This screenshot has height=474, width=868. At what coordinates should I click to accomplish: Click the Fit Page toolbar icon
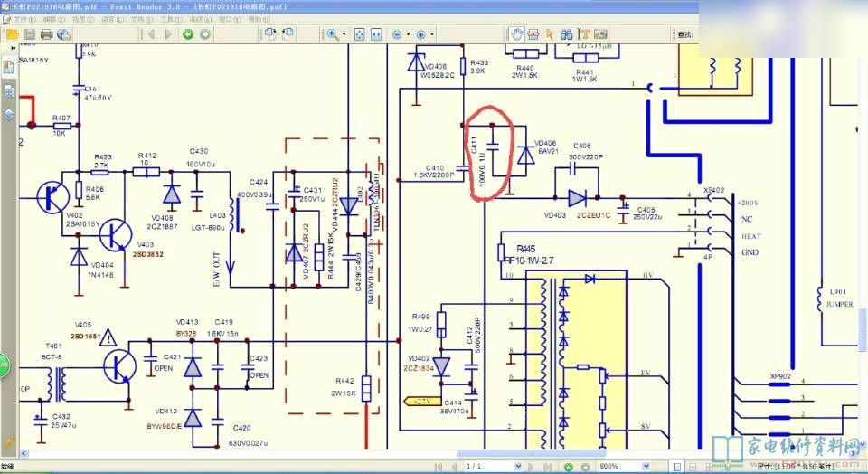[359, 34]
